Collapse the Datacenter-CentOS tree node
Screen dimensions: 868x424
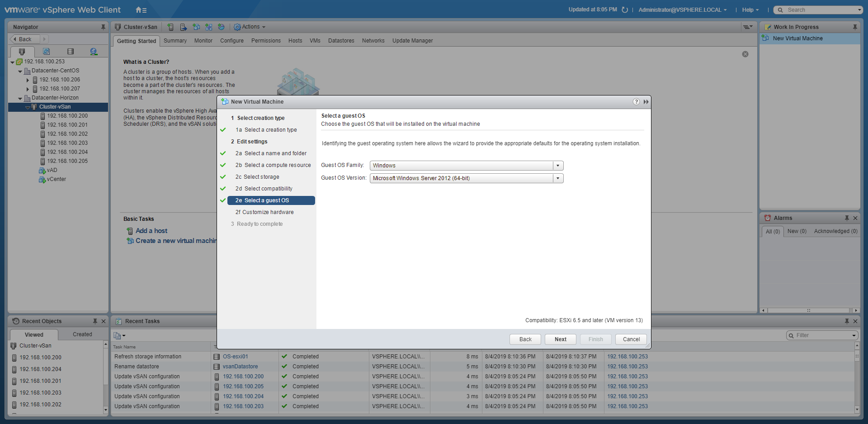[x=20, y=71]
